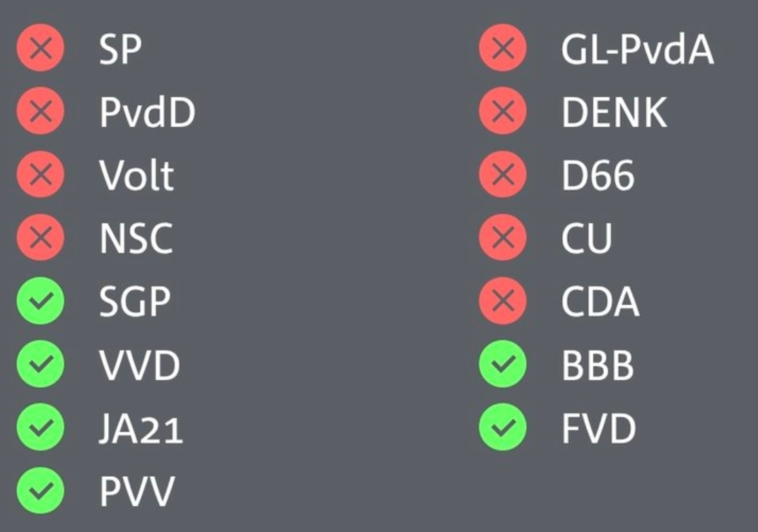Select the DENK party label
Image resolution: width=758 pixels, height=532 pixels.
[614, 112]
